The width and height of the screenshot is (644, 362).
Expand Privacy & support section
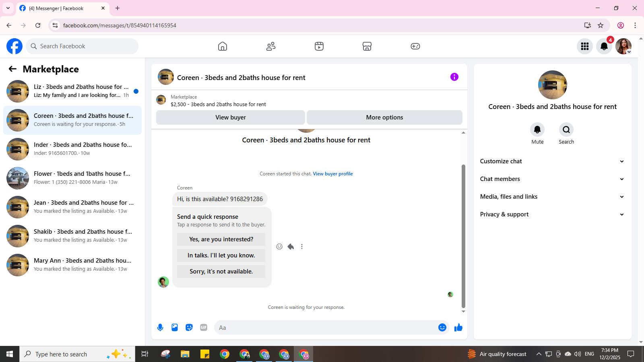552,214
